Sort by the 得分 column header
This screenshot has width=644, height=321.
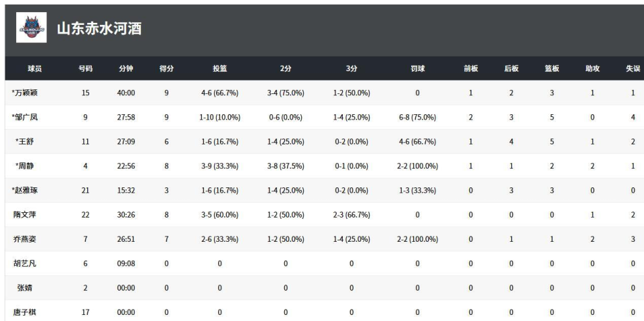click(166, 68)
